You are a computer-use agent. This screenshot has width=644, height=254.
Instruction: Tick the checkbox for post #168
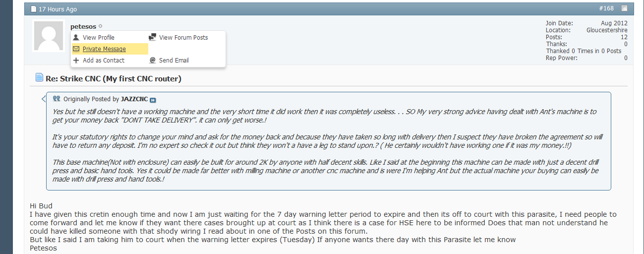tap(624, 8)
